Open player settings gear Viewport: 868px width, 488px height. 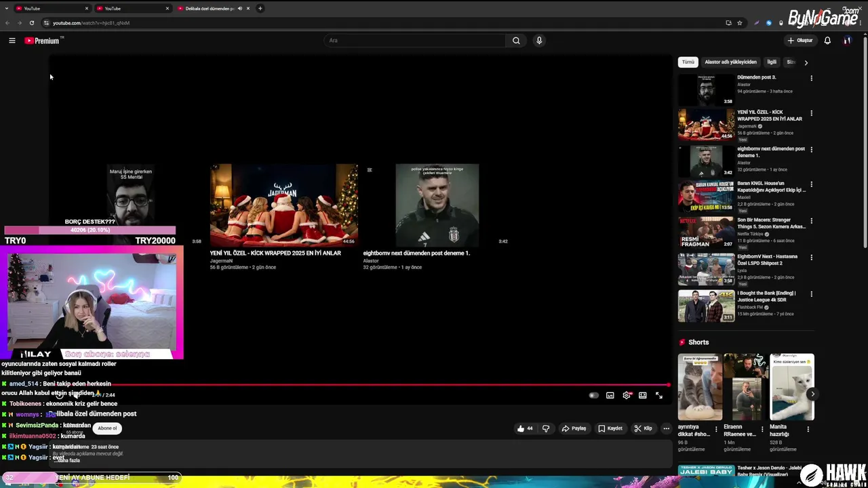coord(627,395)
